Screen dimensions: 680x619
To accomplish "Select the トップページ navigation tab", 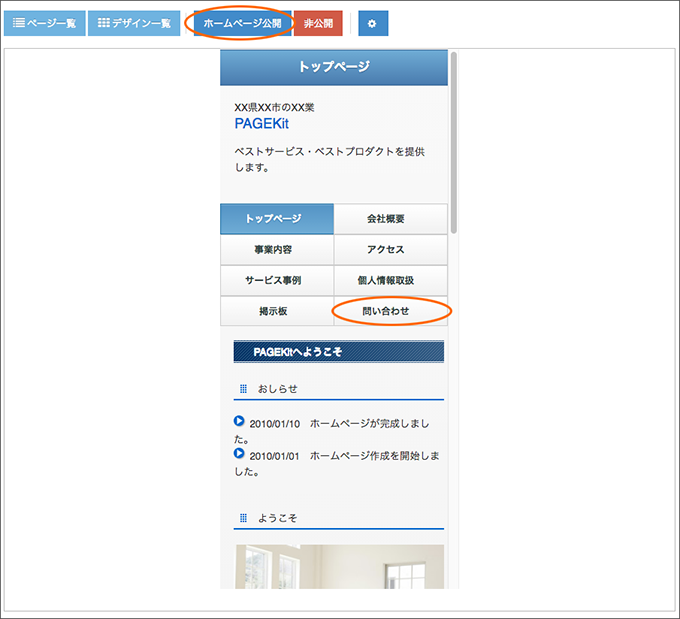I will coord(277,219).
